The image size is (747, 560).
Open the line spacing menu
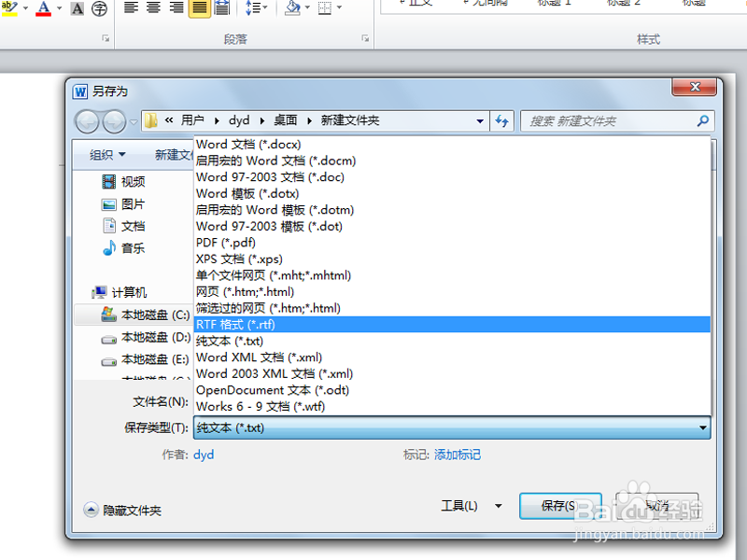(256, 7)
